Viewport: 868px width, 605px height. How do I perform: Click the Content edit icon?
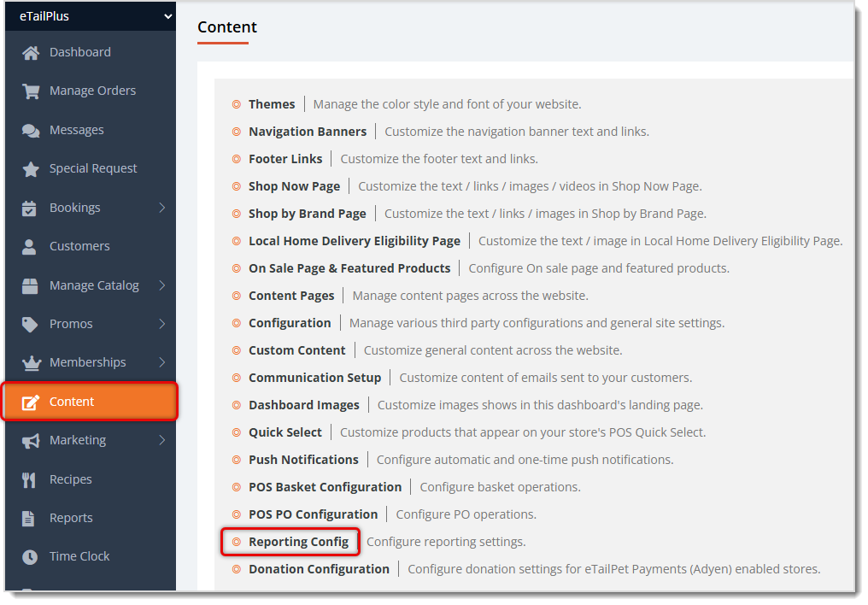pyautogui.click(x=31, y=402)
